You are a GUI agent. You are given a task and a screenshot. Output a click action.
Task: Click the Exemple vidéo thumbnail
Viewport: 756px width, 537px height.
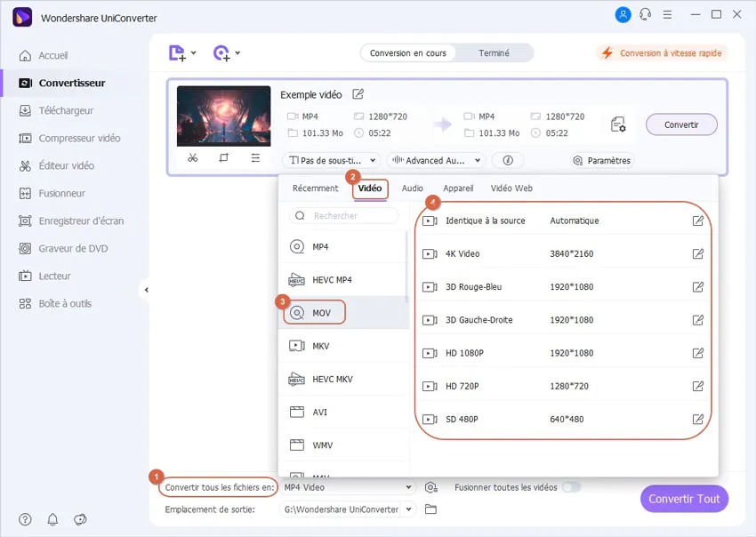click(x=224, y=116)
